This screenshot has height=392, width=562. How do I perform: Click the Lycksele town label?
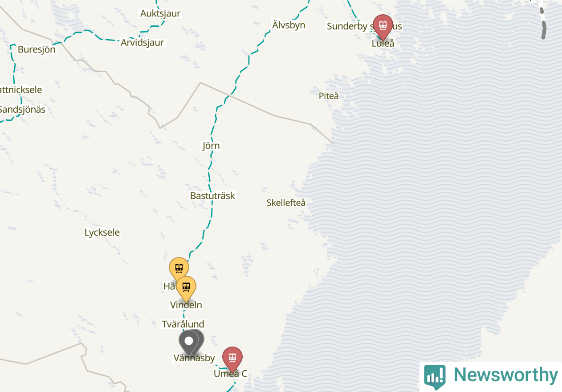point(102,233)
